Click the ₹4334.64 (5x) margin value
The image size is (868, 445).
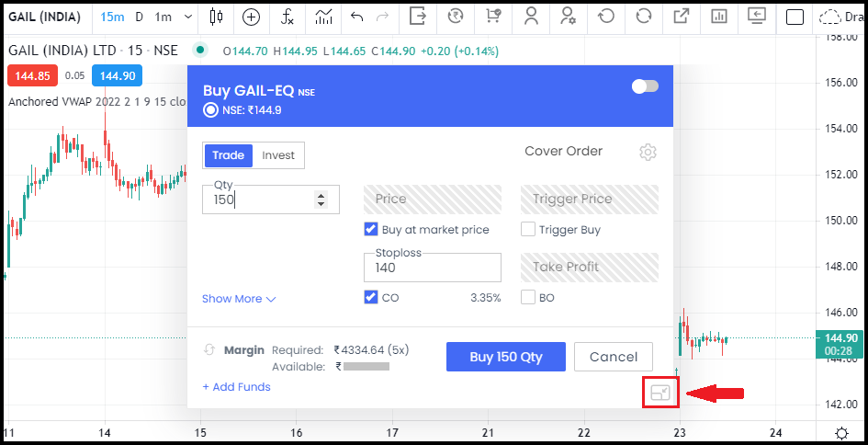point(371,349)
